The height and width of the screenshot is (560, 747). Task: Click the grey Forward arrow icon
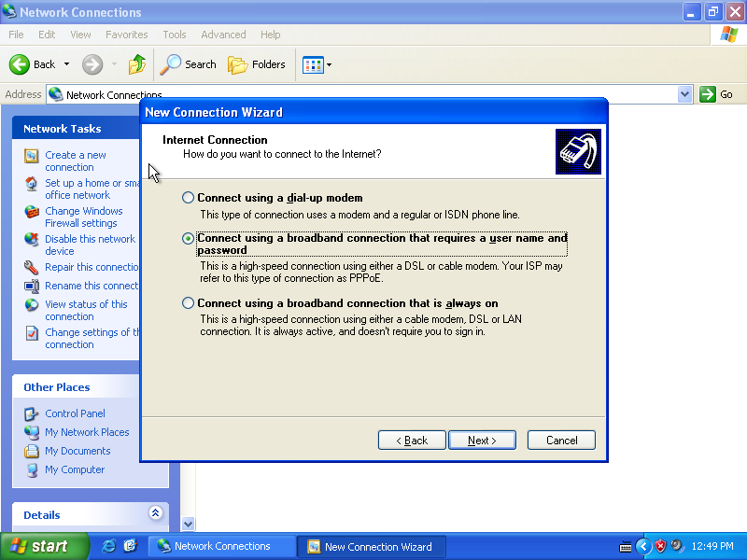(x=92, y=64)
